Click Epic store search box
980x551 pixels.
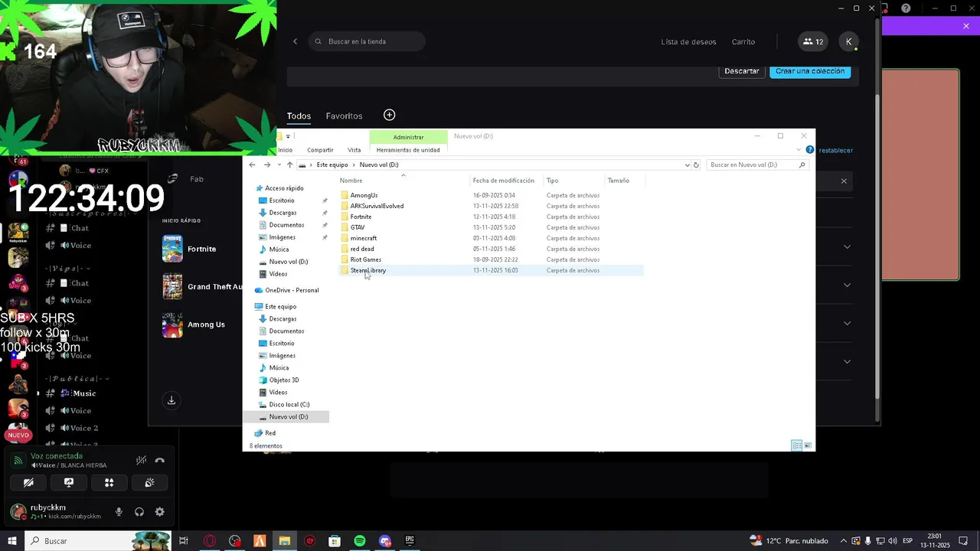(367, 41)
